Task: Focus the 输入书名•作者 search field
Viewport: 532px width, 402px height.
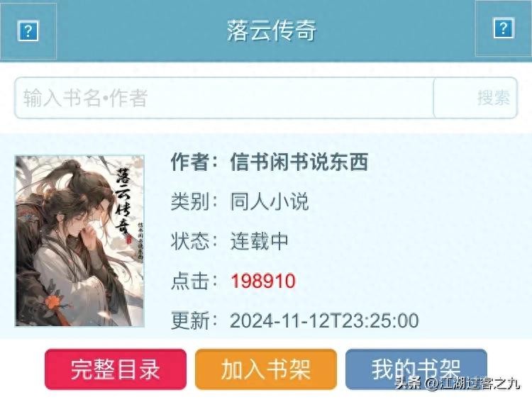Action: click(x=224, y=98)
